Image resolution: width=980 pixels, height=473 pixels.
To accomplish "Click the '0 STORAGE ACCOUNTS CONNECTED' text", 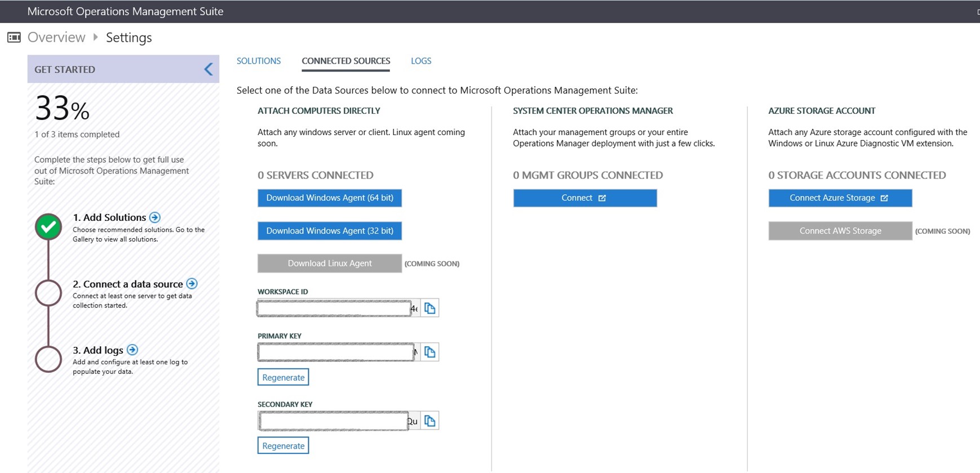I will tap(857, 175).
